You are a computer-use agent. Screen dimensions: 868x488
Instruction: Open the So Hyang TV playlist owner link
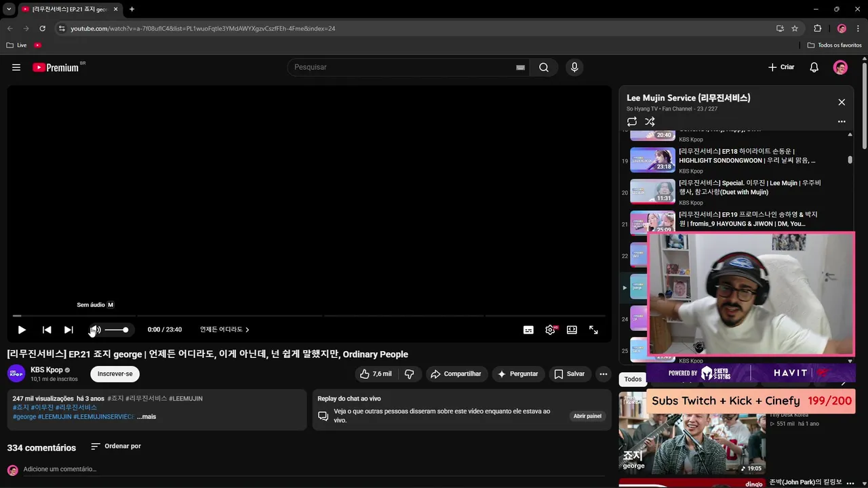pos(642,109)
